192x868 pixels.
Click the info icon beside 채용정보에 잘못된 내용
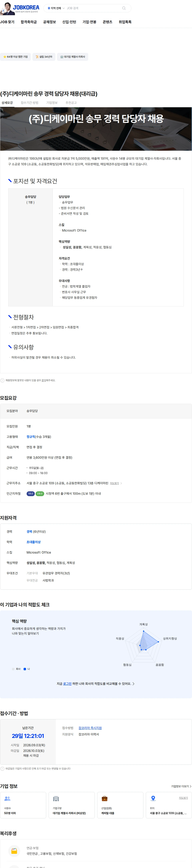pos(2,380)
